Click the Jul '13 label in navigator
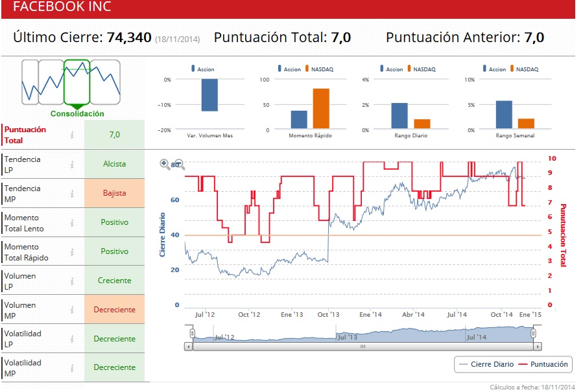 (348, 337)
